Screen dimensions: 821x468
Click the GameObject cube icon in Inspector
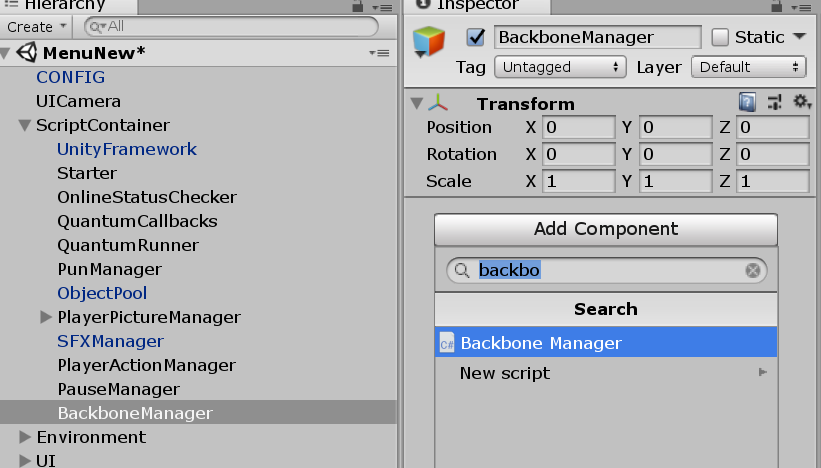pyautogui.click(x=429, y=42)
